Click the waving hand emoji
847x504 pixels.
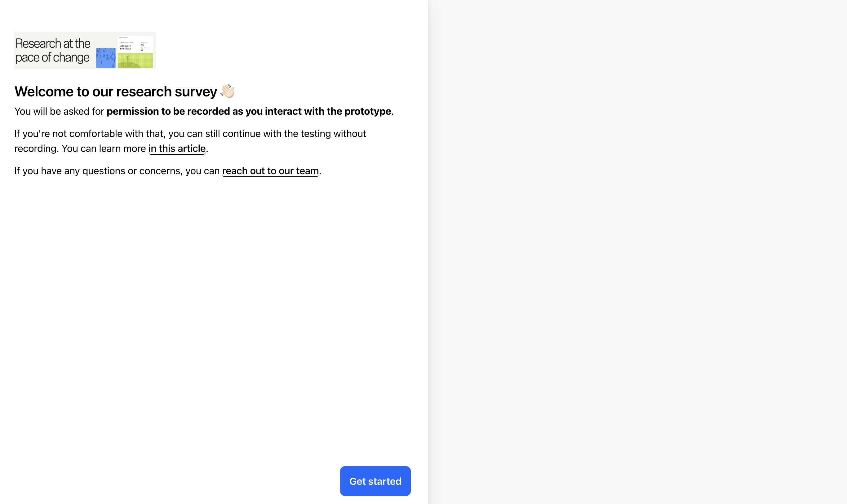(x=227, y=91)
